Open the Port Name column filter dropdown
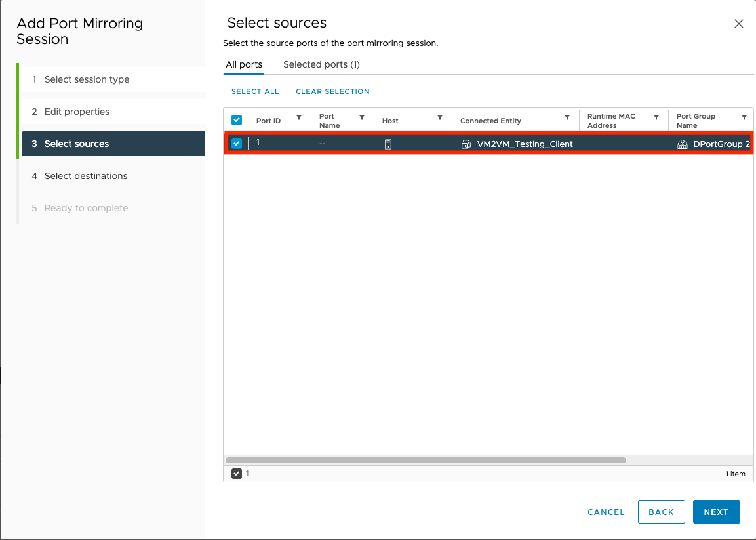The width and height of the screenshot is (756, 540). (x=361, y=120)
